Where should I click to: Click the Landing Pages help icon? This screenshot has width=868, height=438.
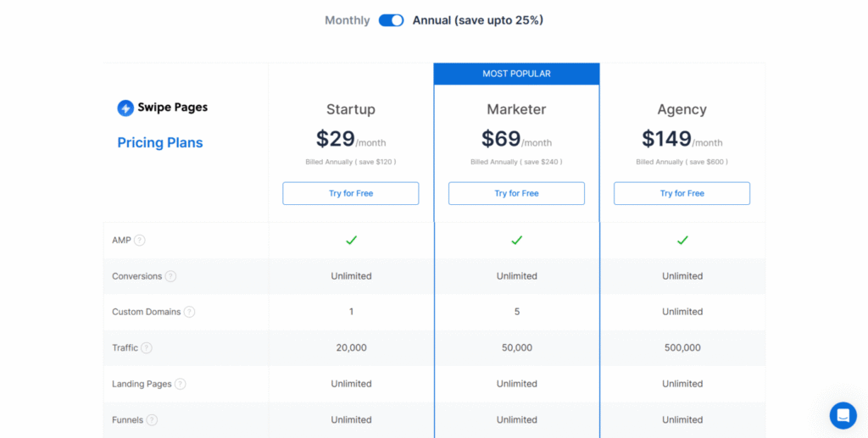pos(180,384)
